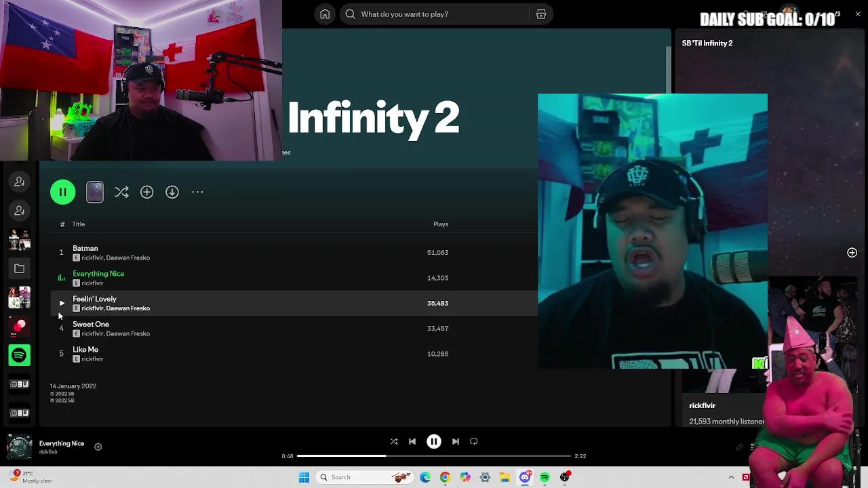Click the Title column header
The image size is (868, 488).
click(x=79, y=224)
